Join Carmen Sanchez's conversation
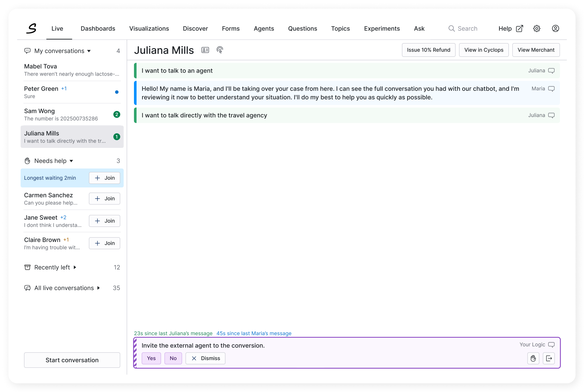The width and height of the screenshot is (584, 392). click(104, 198)
